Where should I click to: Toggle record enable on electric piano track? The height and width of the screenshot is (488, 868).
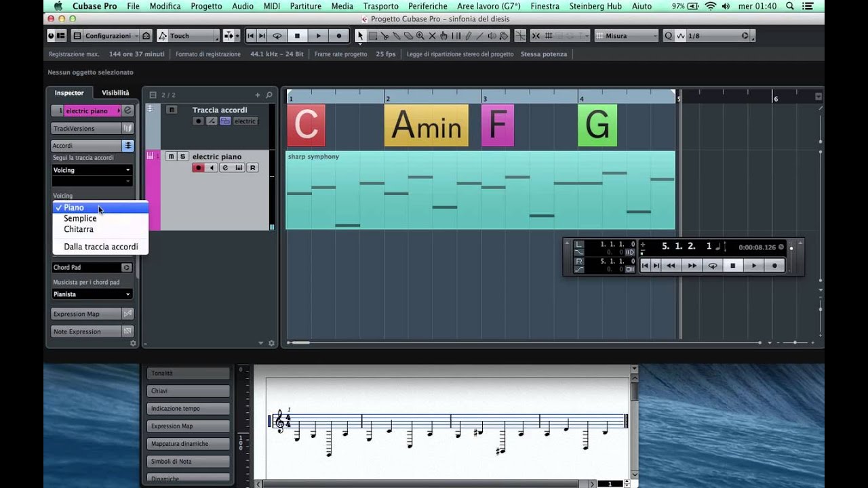pyautogui.click(x=198, y=167)
